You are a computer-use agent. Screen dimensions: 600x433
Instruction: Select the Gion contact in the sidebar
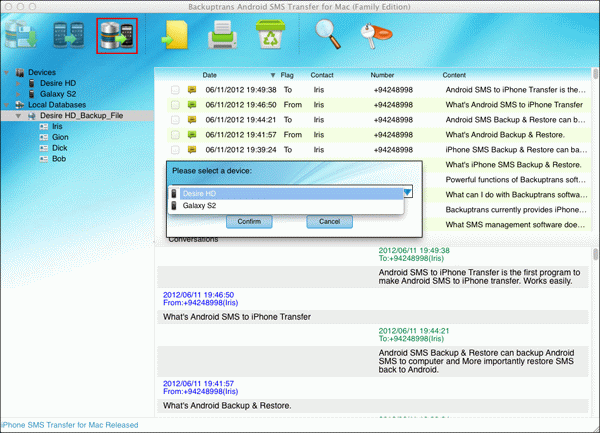point(60,137)
